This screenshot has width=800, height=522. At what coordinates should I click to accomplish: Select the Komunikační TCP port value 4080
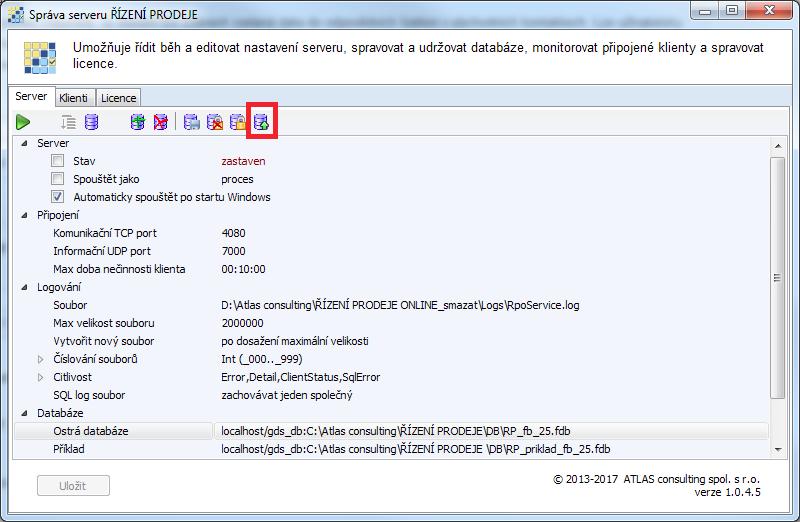[233, 233]
